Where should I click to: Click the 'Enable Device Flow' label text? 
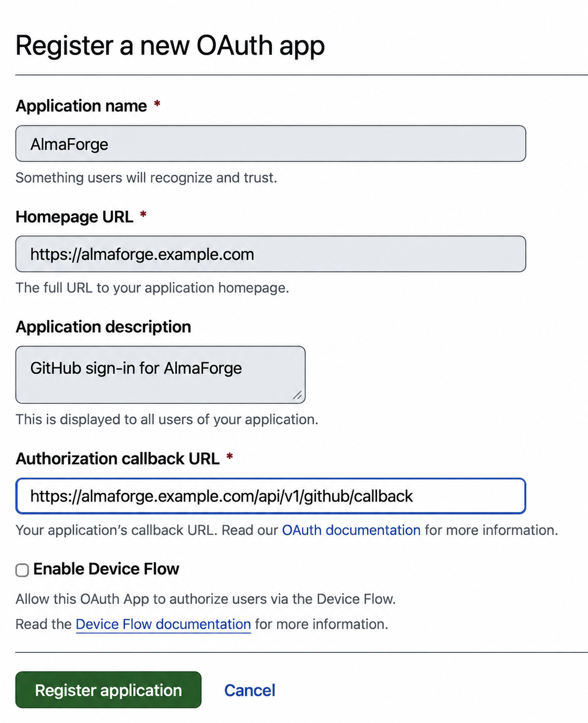pyautogui.click(x=106, y=569)
